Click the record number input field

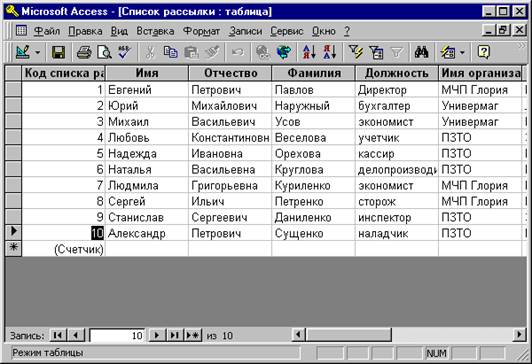pos(117,336)
